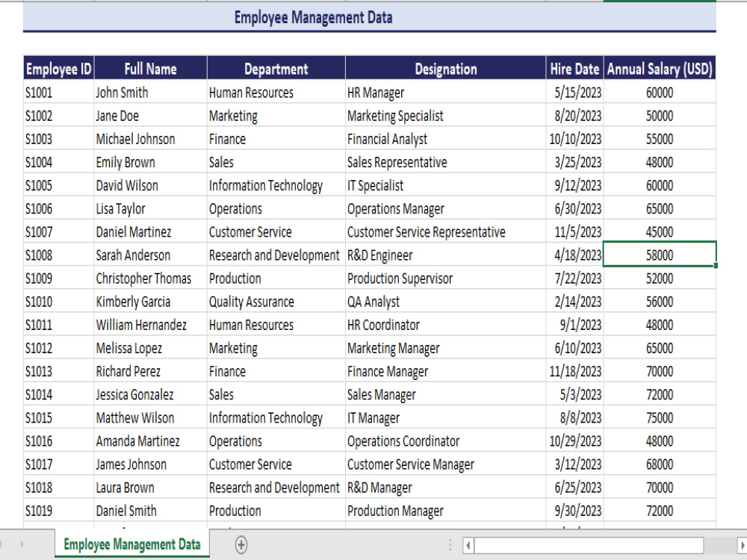Click the horizontal scrollbar left arrow
The width and height of the screenshot is (747, 560).
click(x=468, y=545)
